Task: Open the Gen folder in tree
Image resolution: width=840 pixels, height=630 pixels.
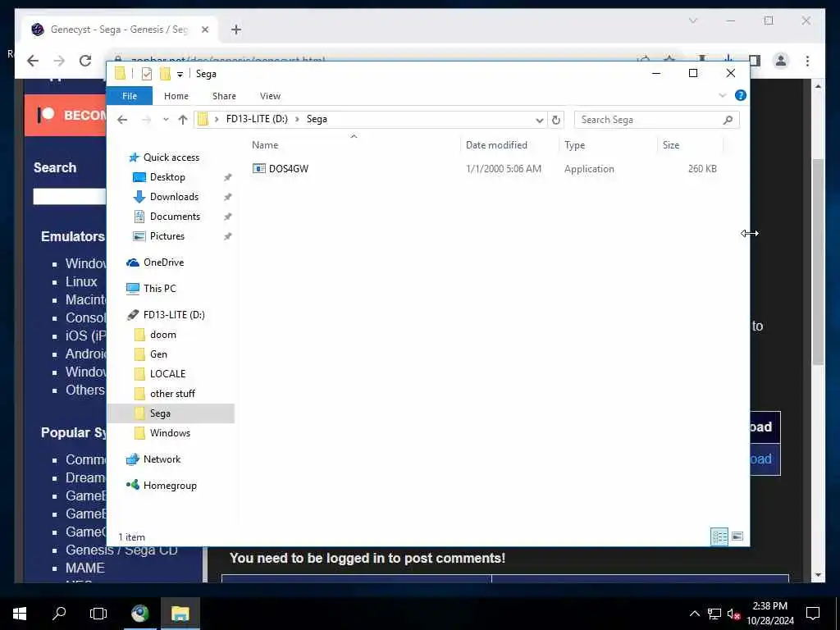Action: (158, 354)
